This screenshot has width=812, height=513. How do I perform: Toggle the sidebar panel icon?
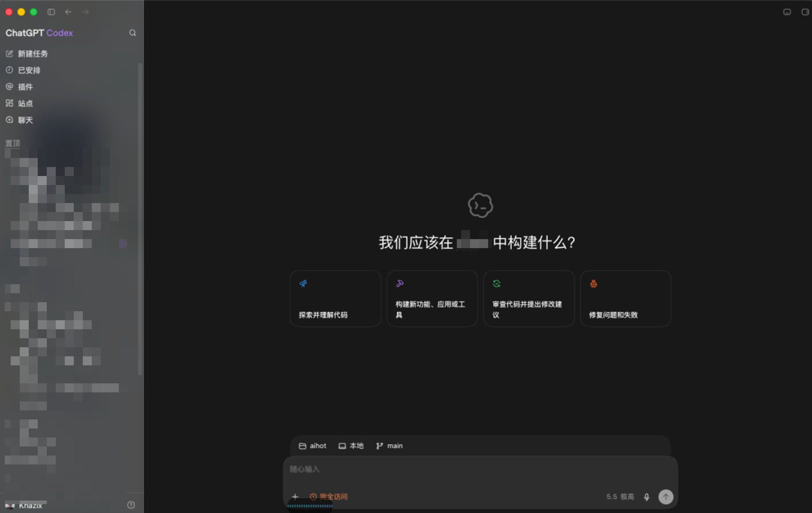click(x=51, y=12)
